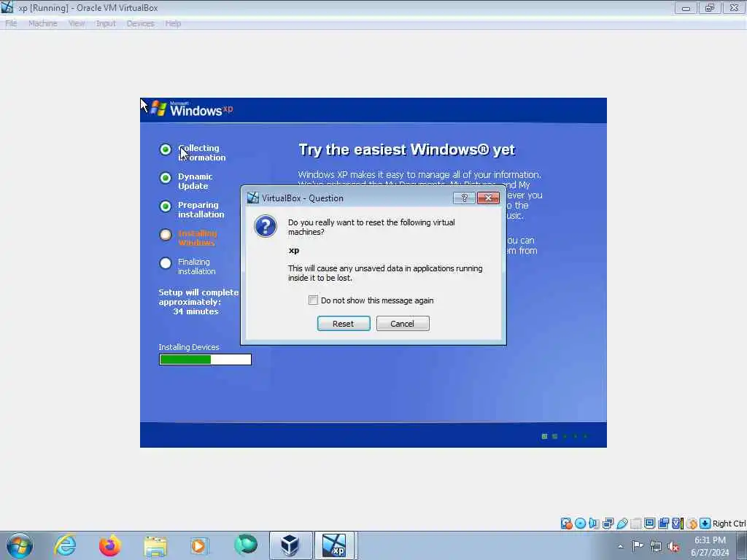747x560 pixels.
Task: Open the Windows Start orb
Action: (20, 545)
